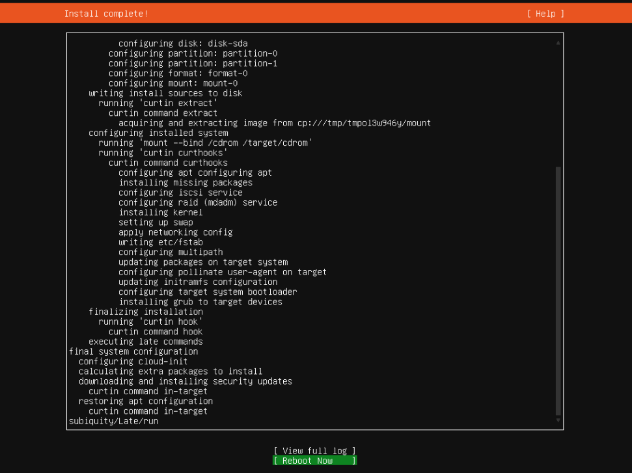Viewport: 632px width, 473px height.
Task: Click the 'installing kernel' log line
Action: pos(161,212)
